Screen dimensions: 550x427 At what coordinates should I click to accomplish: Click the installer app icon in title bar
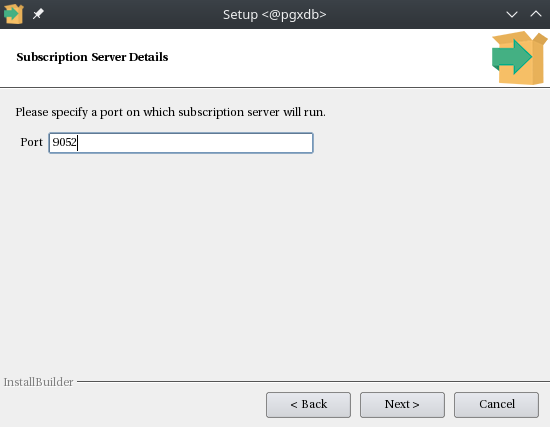click(x=14, y=14)
